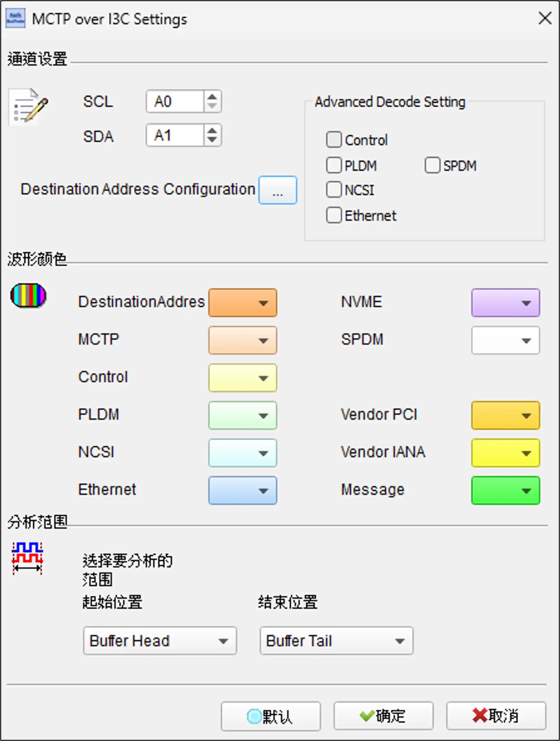
Task: Decrease the SDA channel with down arrow
Action: click(212, 139)
